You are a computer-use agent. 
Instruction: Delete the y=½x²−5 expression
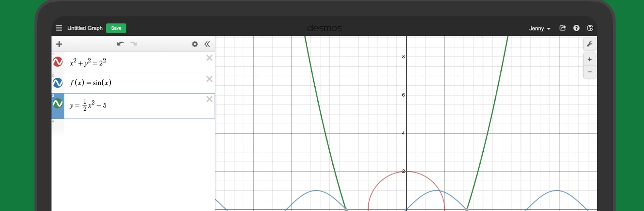click(x=209, y=99)
